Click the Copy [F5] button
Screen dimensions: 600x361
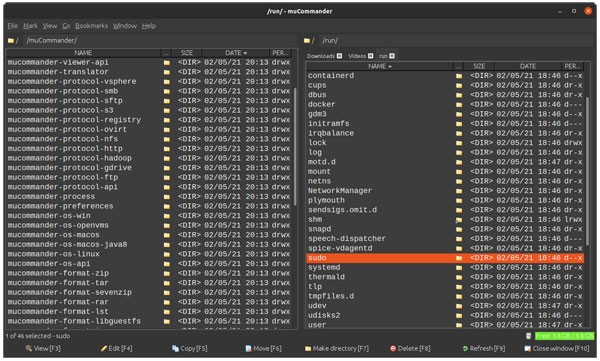point(190,349)
